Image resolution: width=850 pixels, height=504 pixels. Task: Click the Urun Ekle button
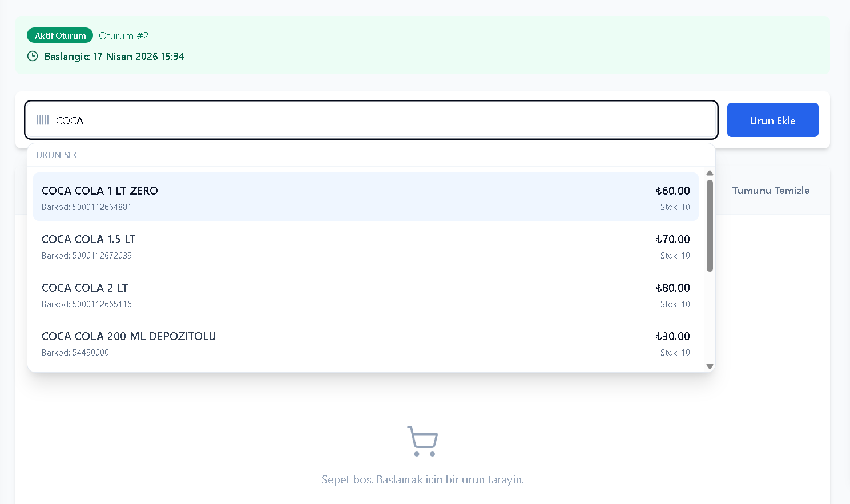point(772,120)
